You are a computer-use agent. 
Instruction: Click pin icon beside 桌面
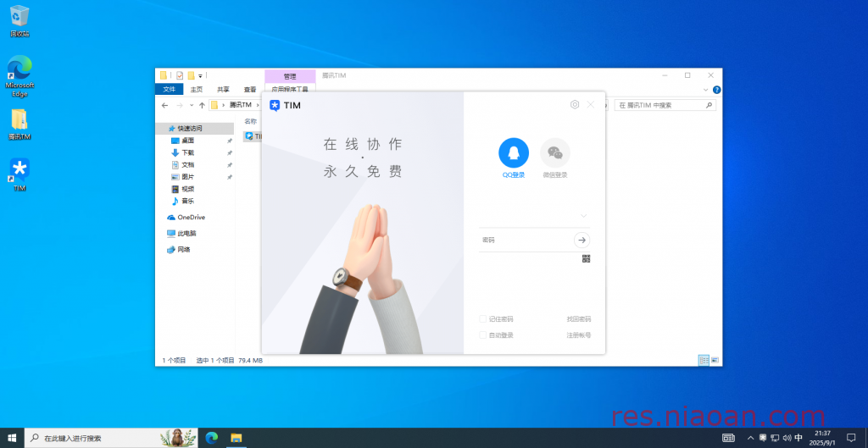click(x=230, y=141)
